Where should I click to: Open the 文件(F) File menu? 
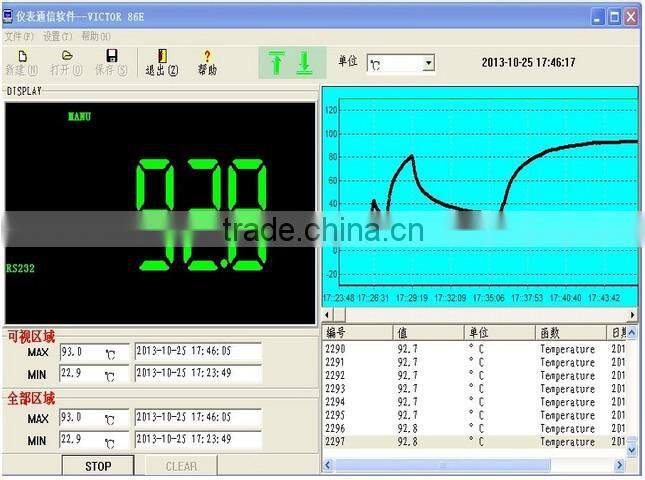click(x=19, y=37)
